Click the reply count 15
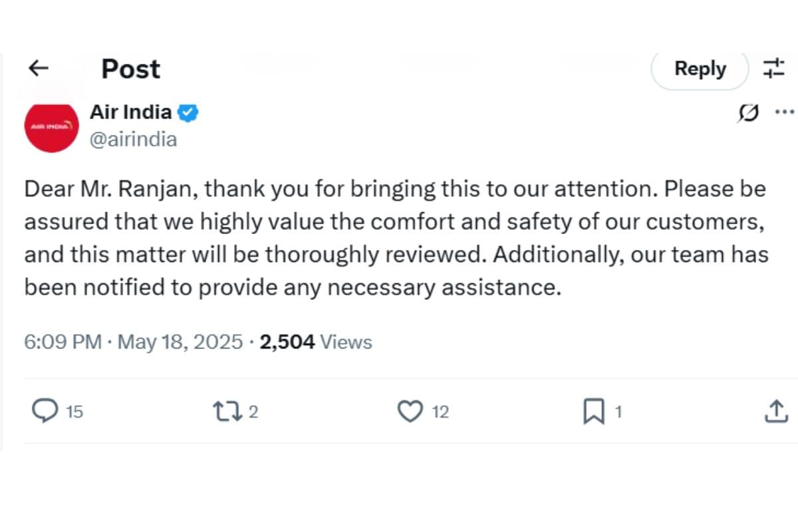Image resolution: width=798 pixels, height=532 pixels. 74,412
